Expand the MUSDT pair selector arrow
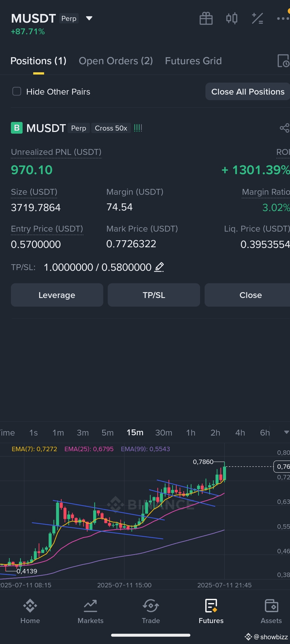The width and height of the screenshot is (290, 644). pyautogui.click(x=89, y=18)
